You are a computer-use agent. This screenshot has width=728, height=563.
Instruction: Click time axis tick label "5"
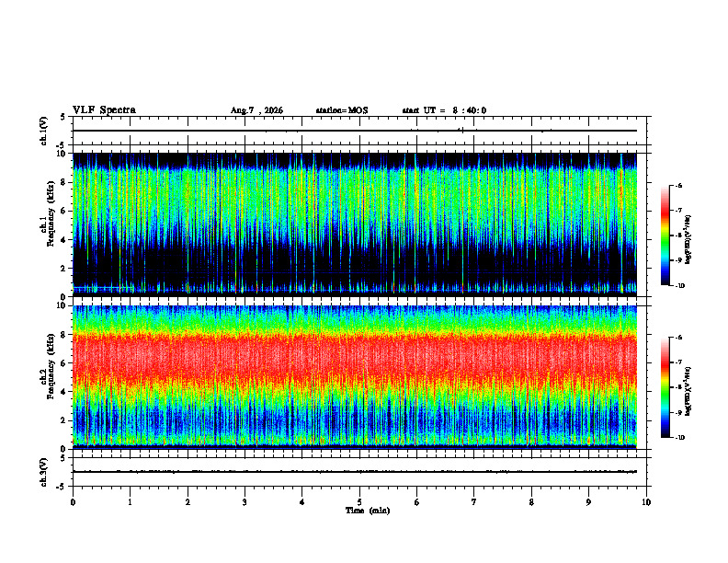pos(359,502)
